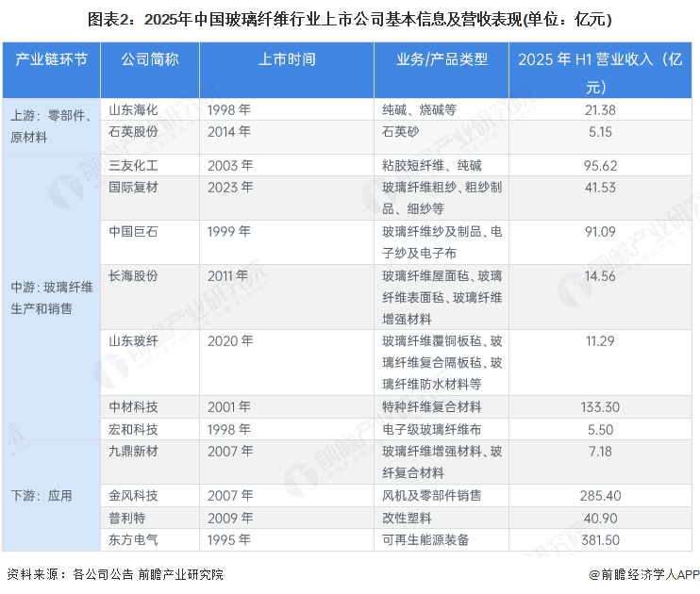
Task: Click listing year 2009年 for 普利特
Action: point(230,519)
